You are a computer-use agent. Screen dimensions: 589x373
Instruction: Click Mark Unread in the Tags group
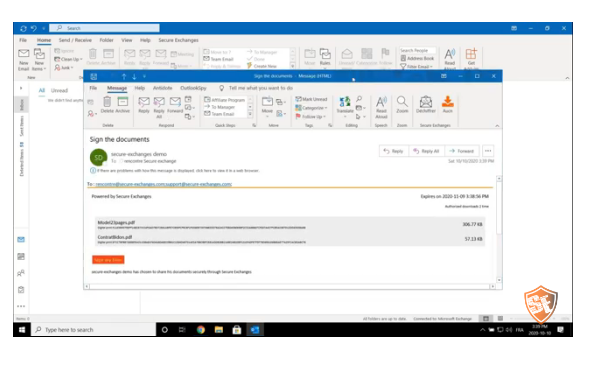click(x=311, y=99)
